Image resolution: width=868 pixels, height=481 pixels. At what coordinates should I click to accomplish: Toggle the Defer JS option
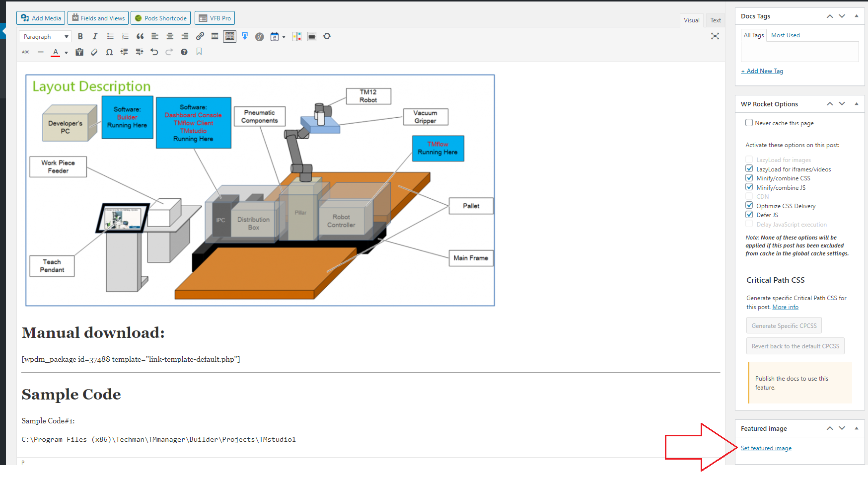(x=749, y=214)
